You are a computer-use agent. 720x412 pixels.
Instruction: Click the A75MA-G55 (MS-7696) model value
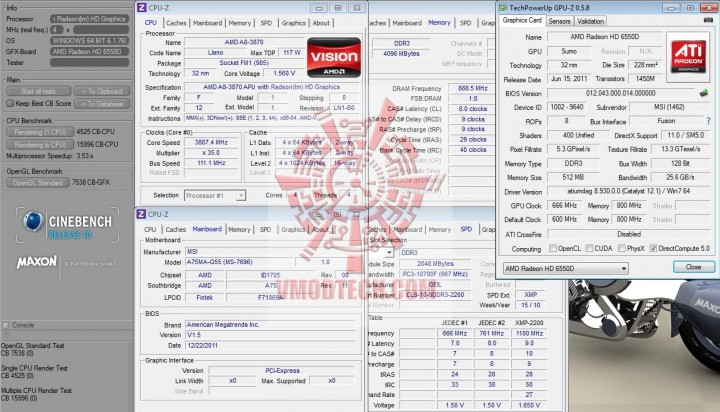coord(239,262)
